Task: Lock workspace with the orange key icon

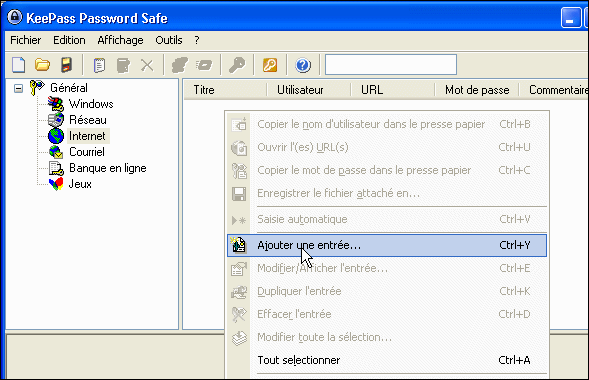Action: (270, 65)
